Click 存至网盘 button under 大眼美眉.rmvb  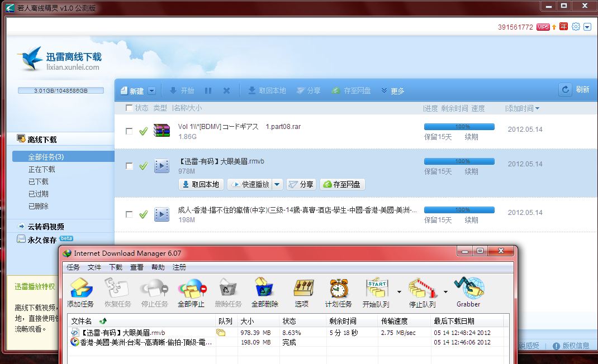[x=343, y=184]
